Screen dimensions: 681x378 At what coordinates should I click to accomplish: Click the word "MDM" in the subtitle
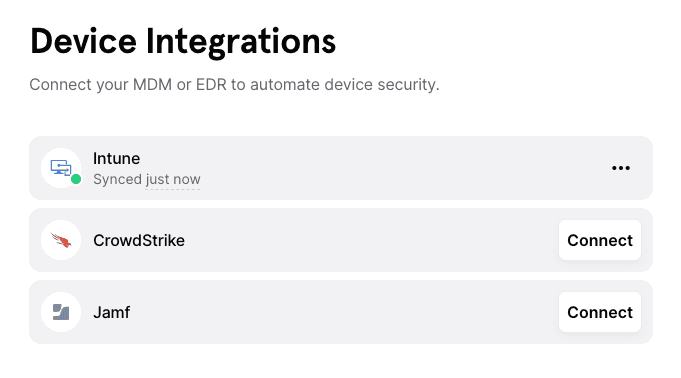(152, 84)
